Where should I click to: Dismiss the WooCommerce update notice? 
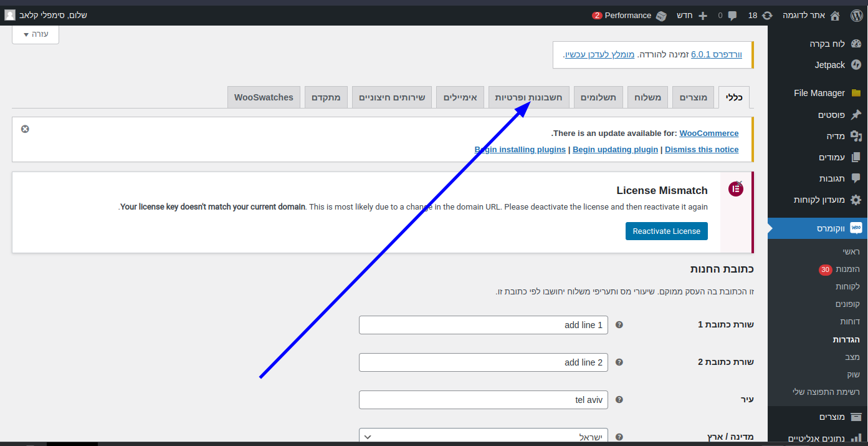pos(25,129)
